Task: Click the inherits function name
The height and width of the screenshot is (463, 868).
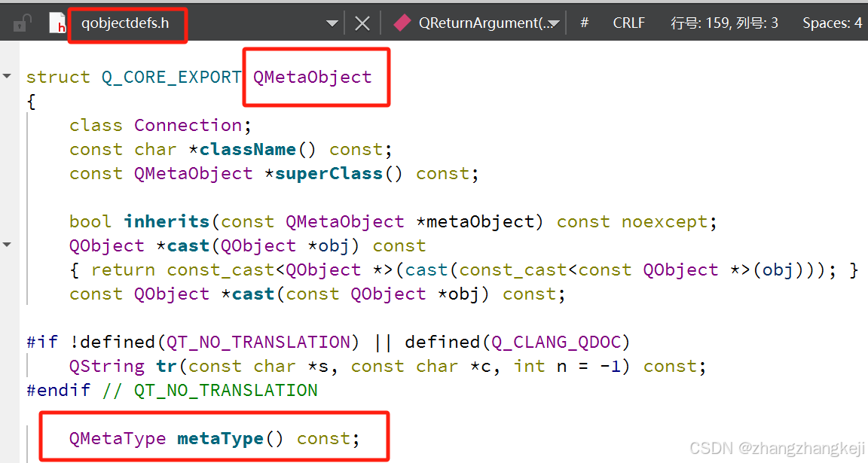Action: [x=166, y=222]
